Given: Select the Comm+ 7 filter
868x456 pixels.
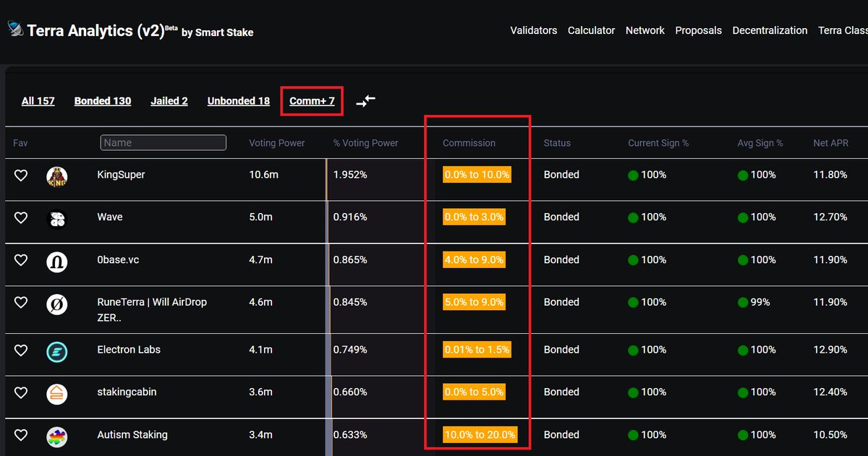Looking at the screenshot, I should pos(312,101).
